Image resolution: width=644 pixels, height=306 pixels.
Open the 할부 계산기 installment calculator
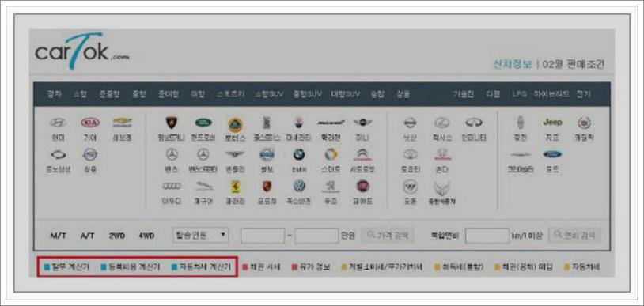click(x=66, y=267)
